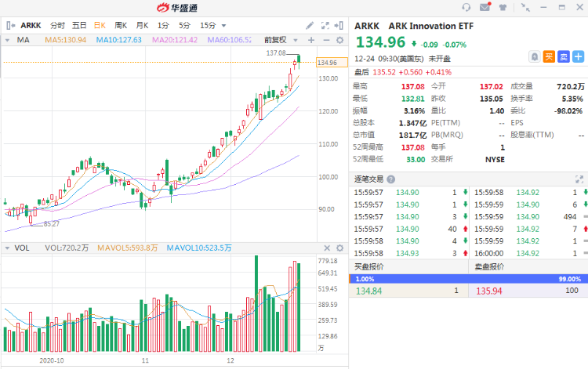The width and height of the screenshot is (588, 369).
Task: Select the 买盘报价 header
Action: coord(369,266)
